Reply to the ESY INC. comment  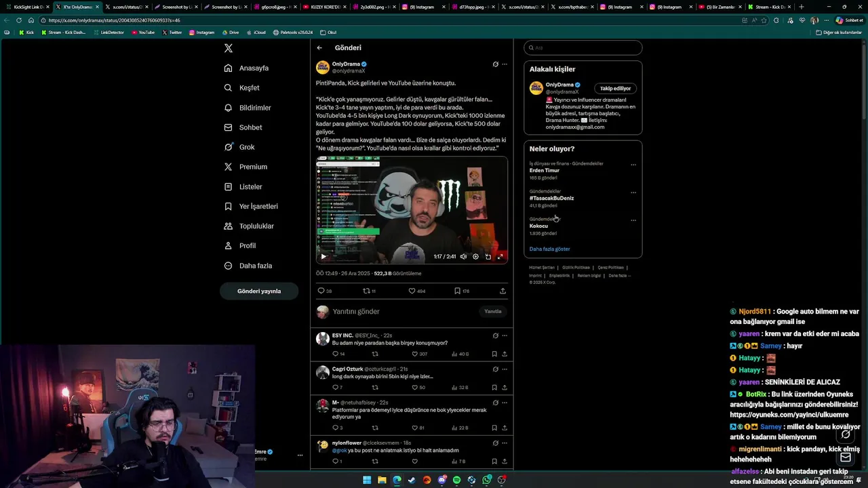pyautogui.click(x=338, y=354)
